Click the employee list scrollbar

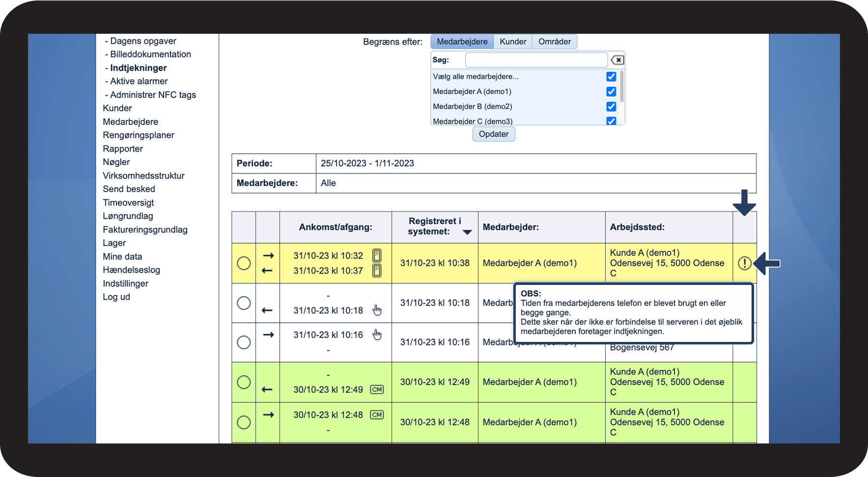coord(622,87)
